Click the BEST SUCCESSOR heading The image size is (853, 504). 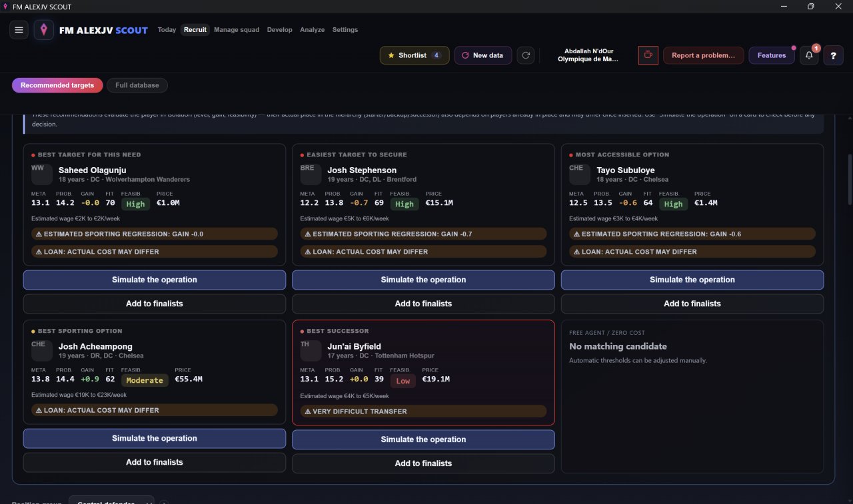pyautogui.click(x=337, y=331)
